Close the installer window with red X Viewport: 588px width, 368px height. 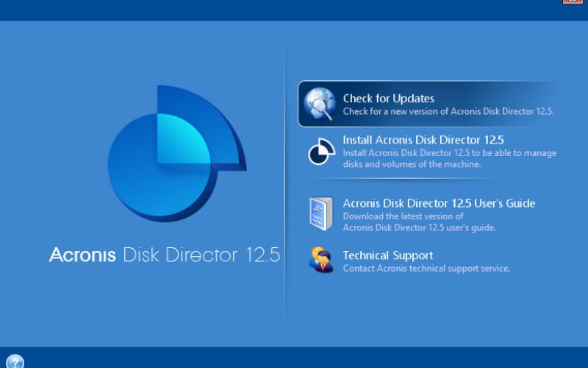pyautogui.click(x=573, y=1)
